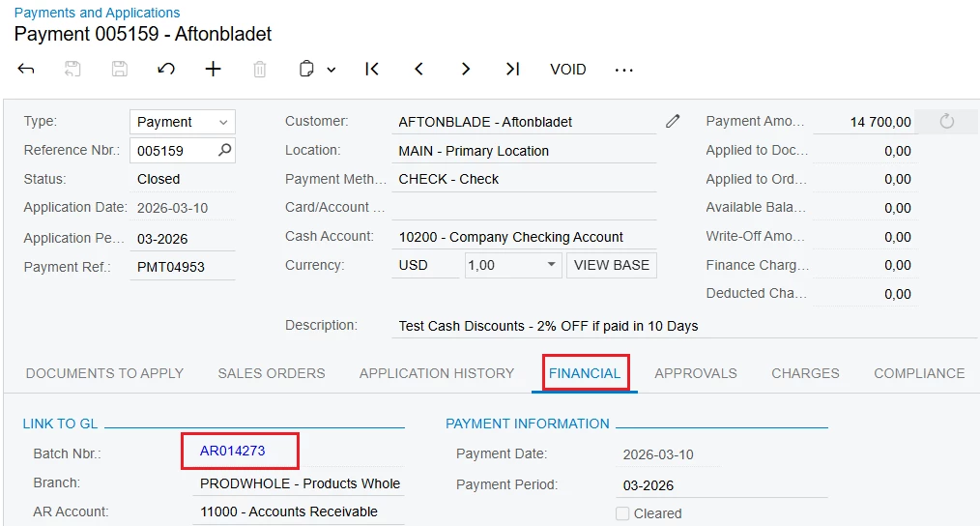Toggle the Cleared checkbox
This screenshot has height=526, width=980.
point(622,513)
